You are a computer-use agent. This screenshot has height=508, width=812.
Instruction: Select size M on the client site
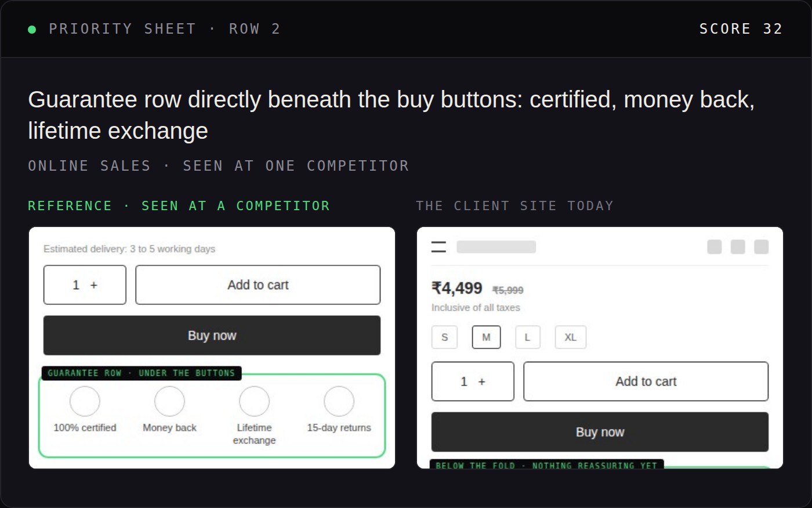pos(486,337)
